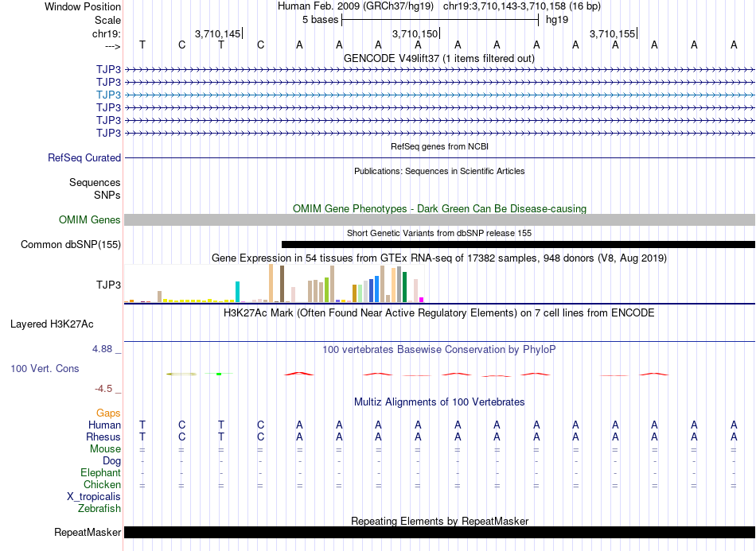Select the light blue TJP3 transcript label
This screenshot has width=756, height=551.
[x=108, y=95]
